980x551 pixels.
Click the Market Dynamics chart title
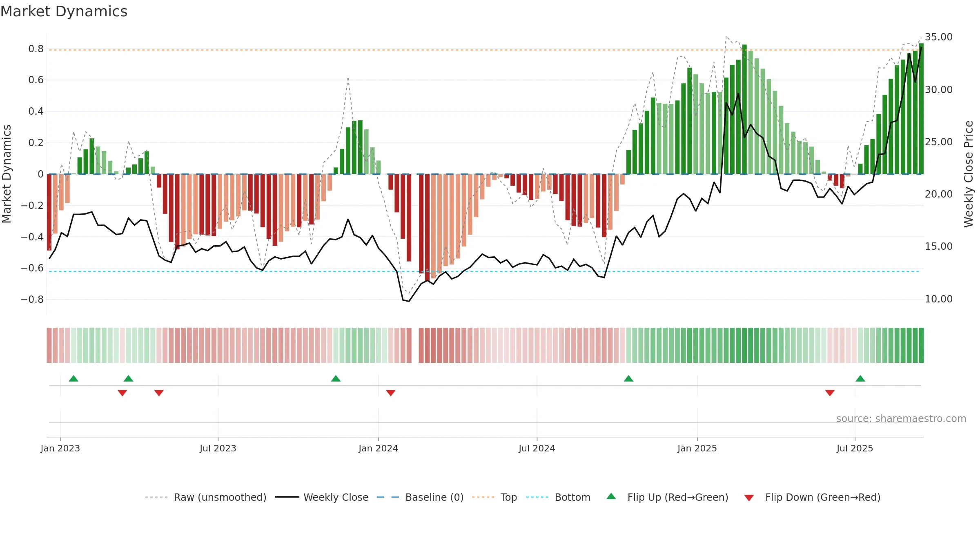pyautogui.click(x=64, y=11)
